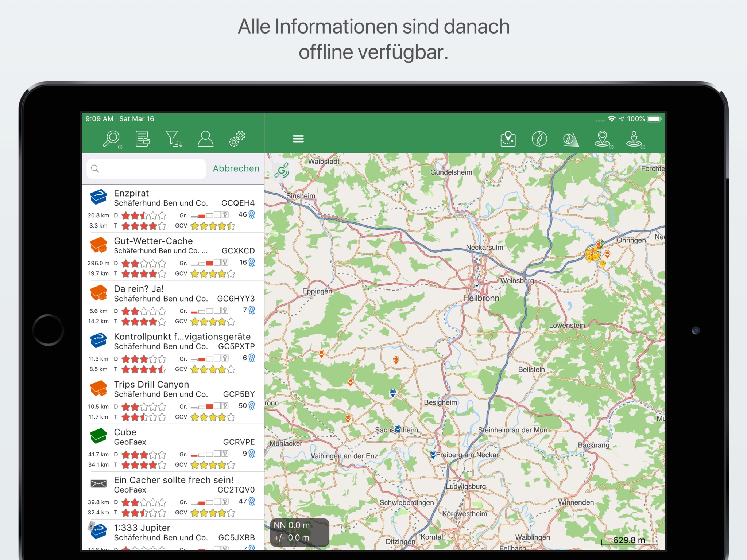Tap the blue icon of 1:333 Jupiter

[x=98, y=531]
